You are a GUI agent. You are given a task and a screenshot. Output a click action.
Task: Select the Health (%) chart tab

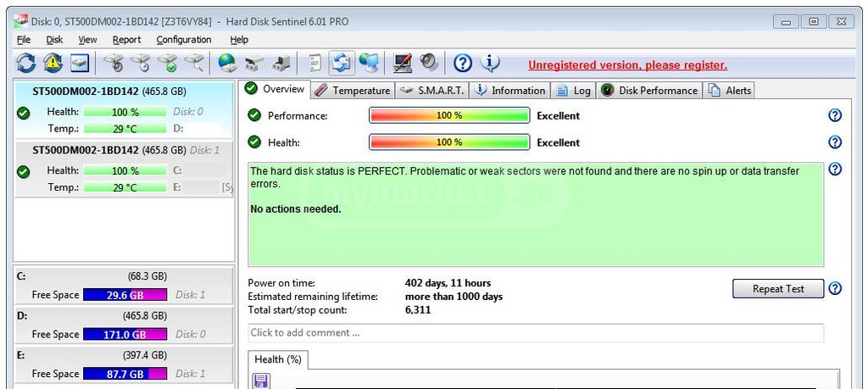coord(278,359)
